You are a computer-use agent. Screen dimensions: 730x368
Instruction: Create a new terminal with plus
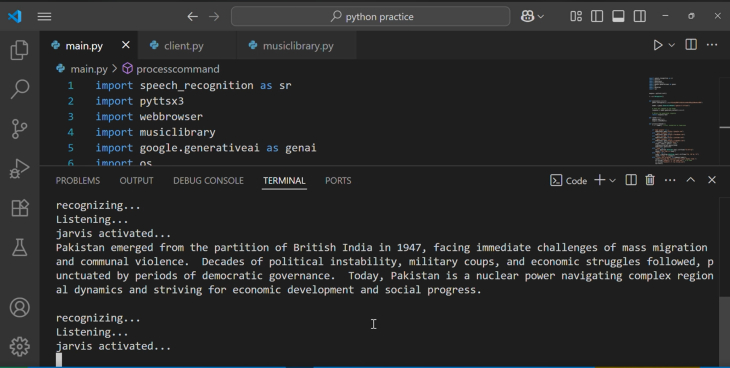click(x=600, y=180)
